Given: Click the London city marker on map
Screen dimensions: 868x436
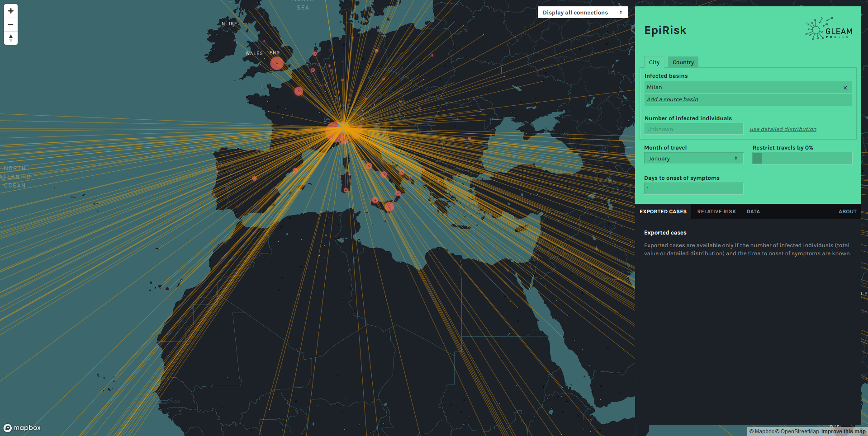Looking at the screenshot, I should pos(277,63).
